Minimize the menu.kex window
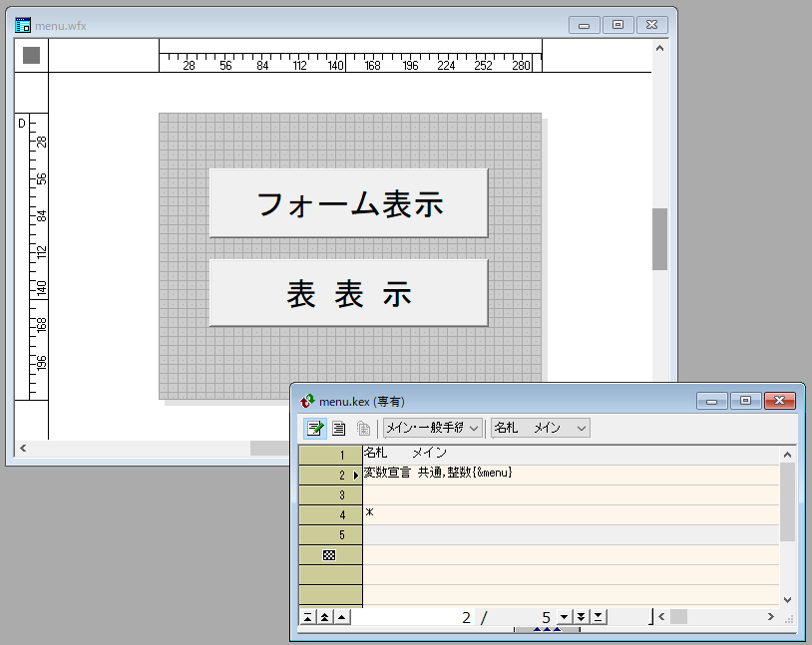This screenshot has width=812, height=645. point(712,401)
